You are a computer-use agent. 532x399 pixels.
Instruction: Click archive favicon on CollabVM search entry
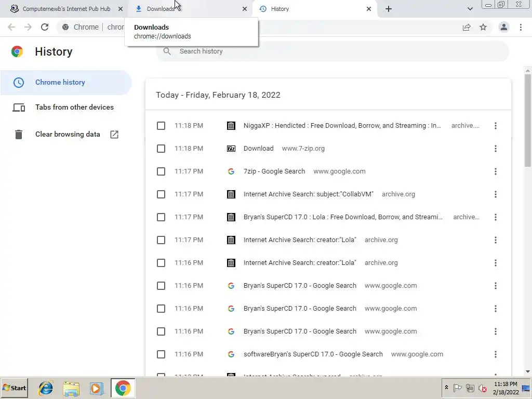coord(231,194)
